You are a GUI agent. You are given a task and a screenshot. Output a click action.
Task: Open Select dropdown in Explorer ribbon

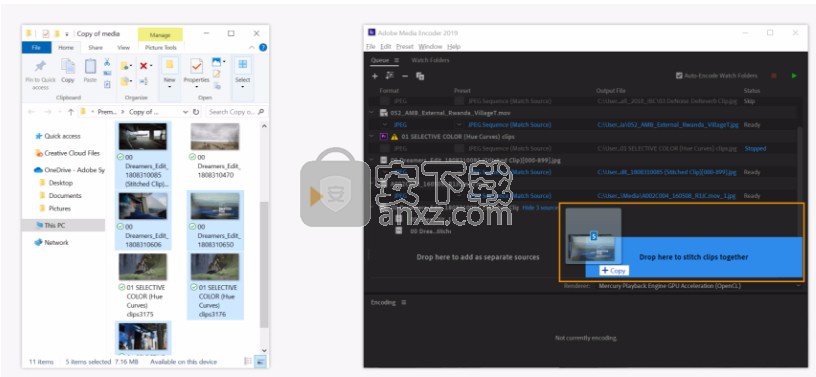click(243, 73)
